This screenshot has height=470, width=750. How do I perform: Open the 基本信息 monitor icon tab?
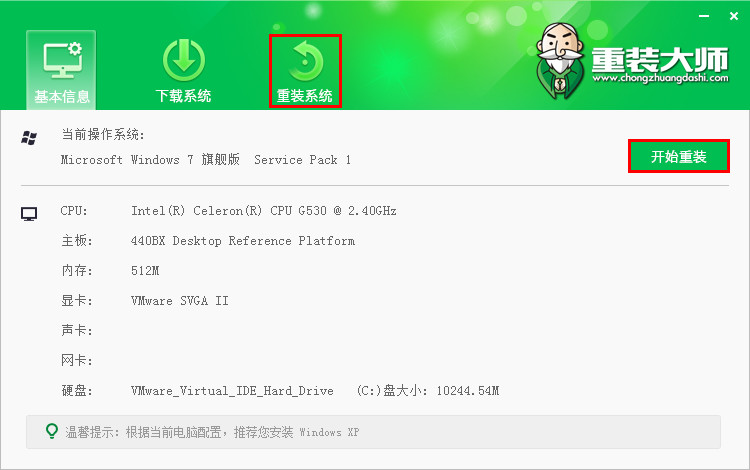tap(62, 61)
